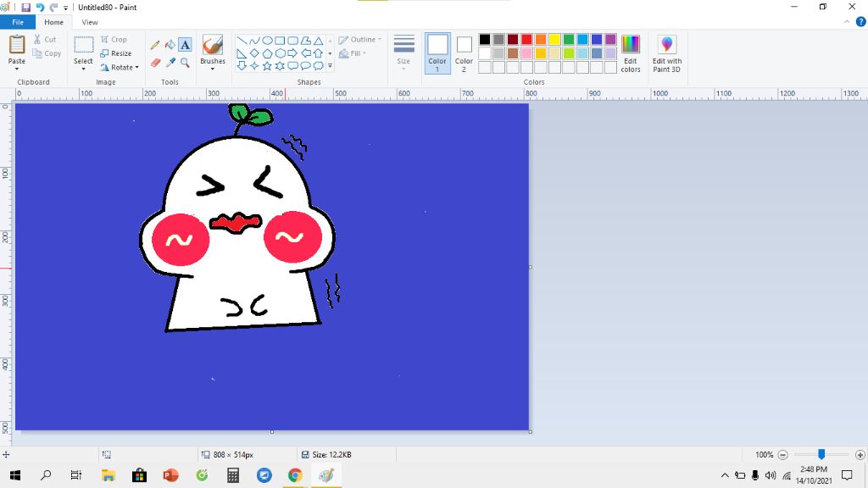Click the zoom slider handle

[821, 454]
